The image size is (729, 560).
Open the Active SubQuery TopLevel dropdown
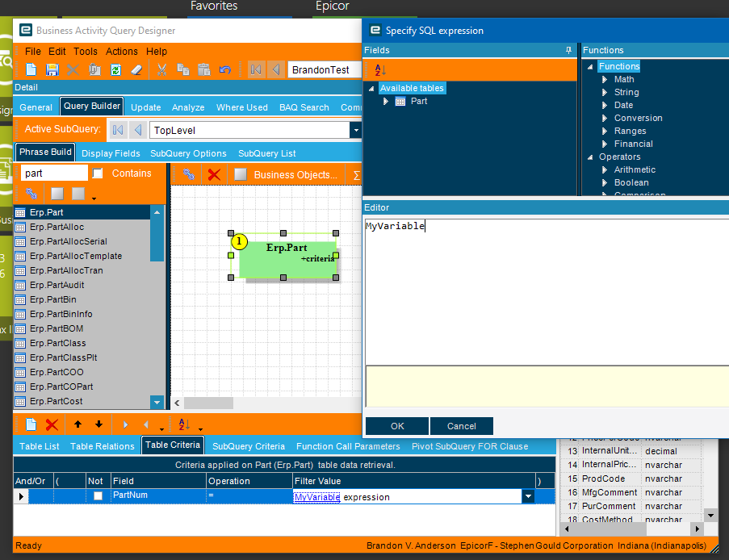pyautogui.click(x=356, y=130)
